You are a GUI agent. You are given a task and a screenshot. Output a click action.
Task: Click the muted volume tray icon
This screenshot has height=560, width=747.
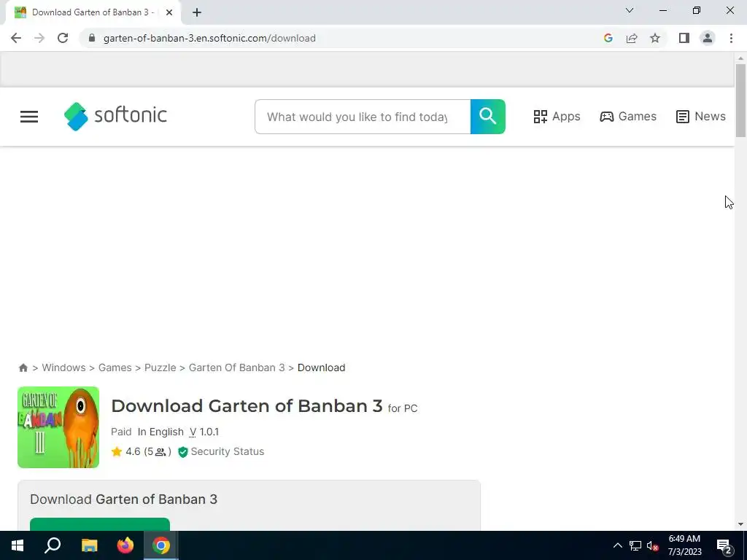(653, 545)
